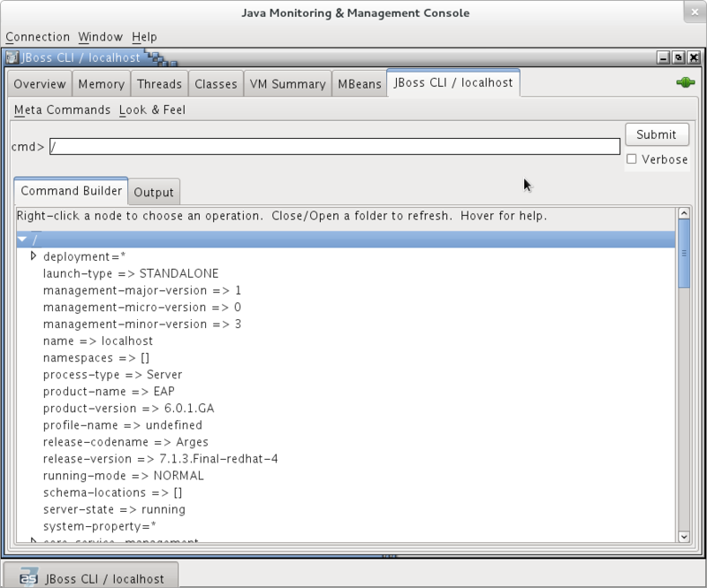
Task: Enable the Verbose checkbox
Action: [632, 159]
